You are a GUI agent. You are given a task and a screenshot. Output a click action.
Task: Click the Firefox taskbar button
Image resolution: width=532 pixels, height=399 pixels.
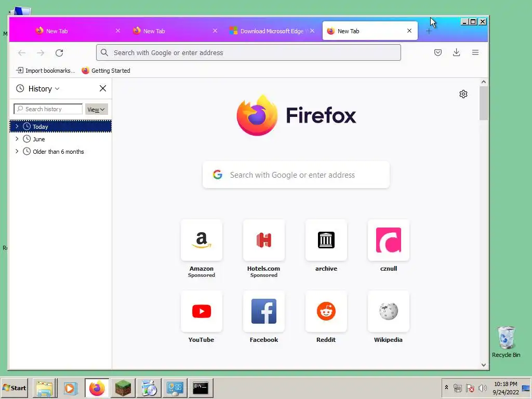pos(97,388)
